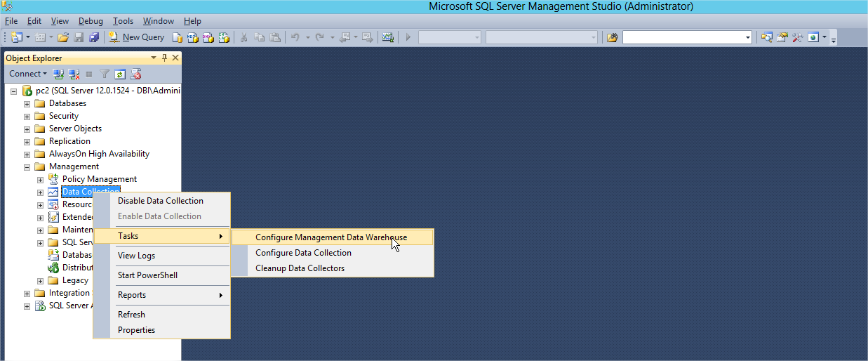Screen dimensions: 868x361
Task: Open the Debug menu
Action: tap(91, 21)
